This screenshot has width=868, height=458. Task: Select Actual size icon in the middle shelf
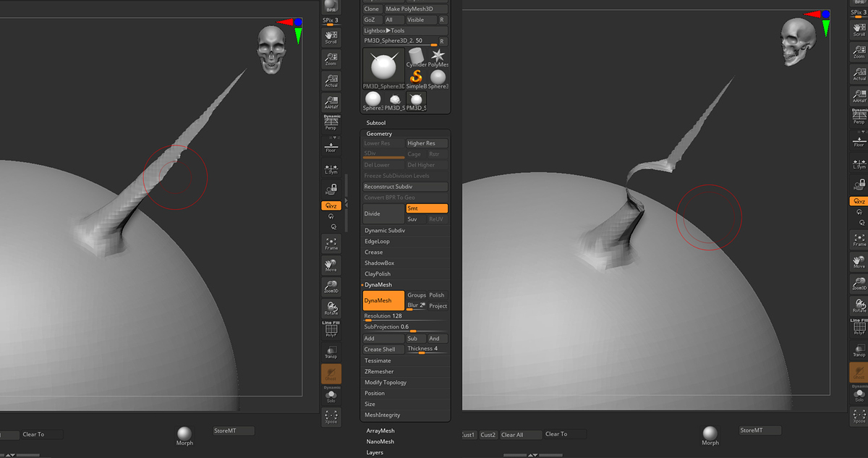click(331, 80)
